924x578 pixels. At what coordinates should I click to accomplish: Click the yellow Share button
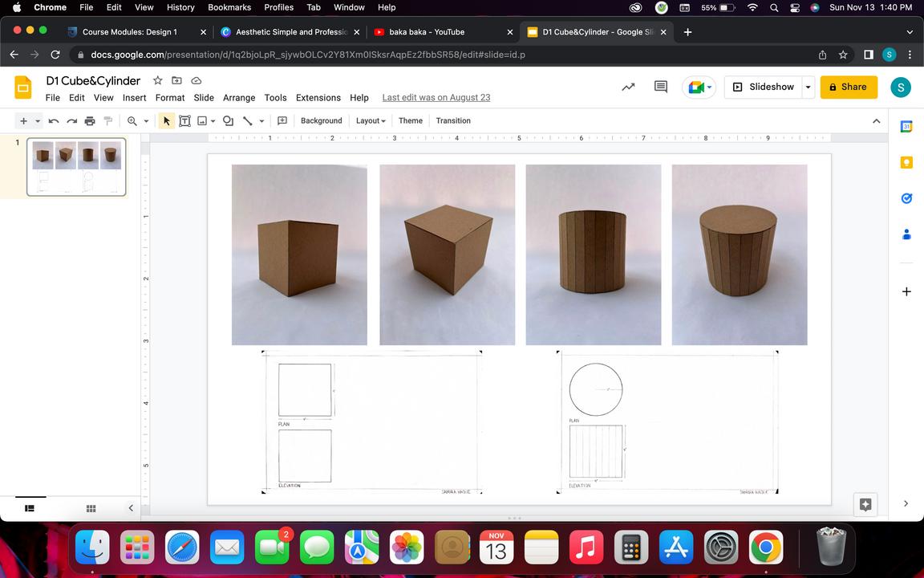click(849, 87)
